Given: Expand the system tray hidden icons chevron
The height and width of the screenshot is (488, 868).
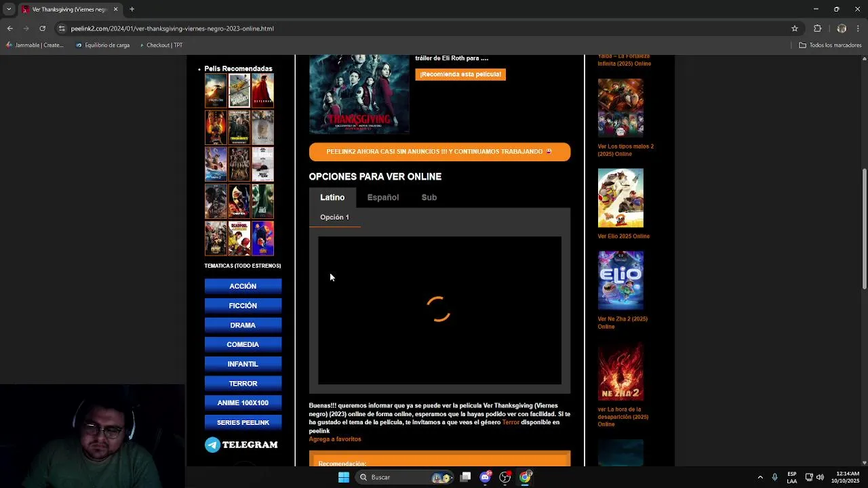Looking at the screenshot, I should (760, 477).
